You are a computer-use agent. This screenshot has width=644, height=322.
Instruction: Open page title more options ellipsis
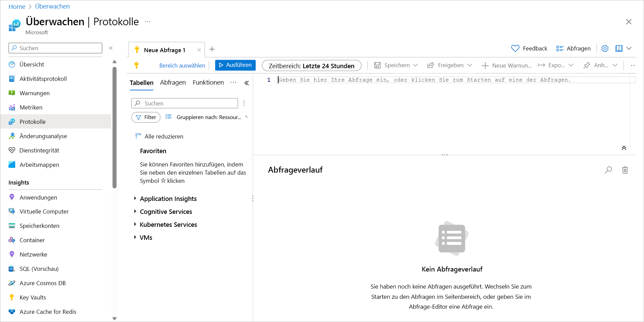click(x=148, y=21)
